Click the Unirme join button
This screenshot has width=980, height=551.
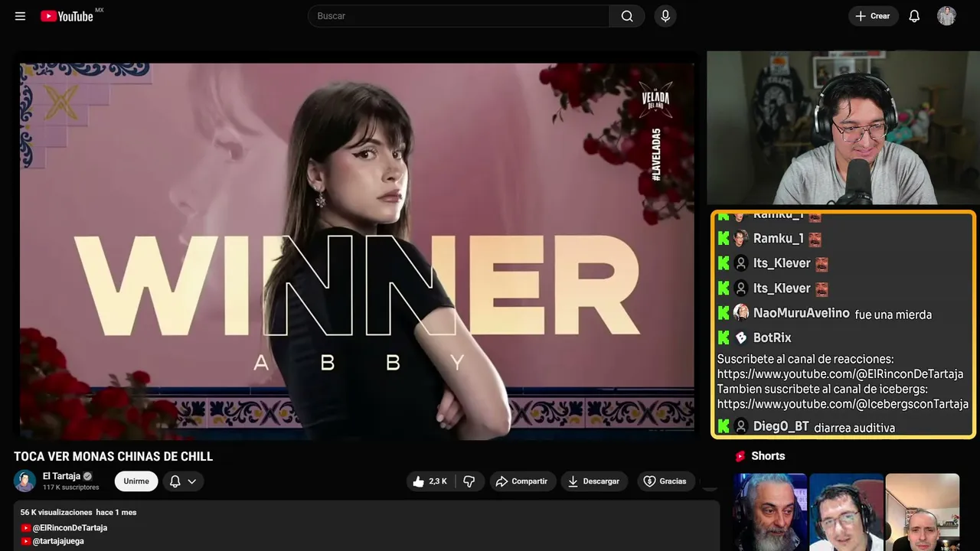point(136,481)
